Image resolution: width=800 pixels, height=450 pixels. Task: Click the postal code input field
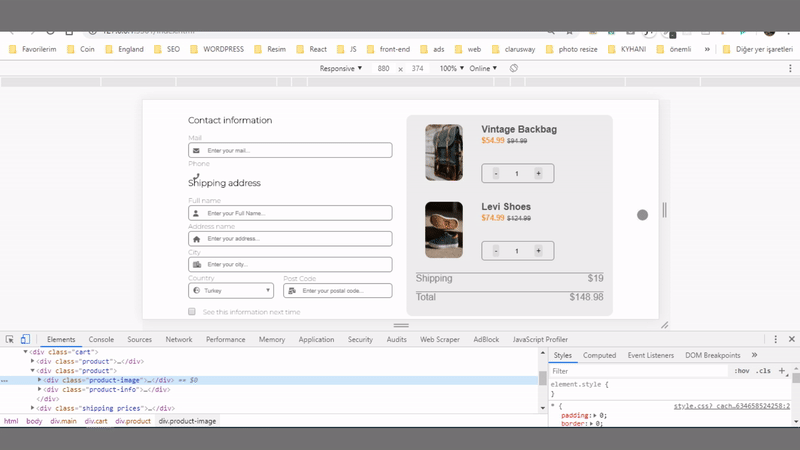click(x=338, y=291)
